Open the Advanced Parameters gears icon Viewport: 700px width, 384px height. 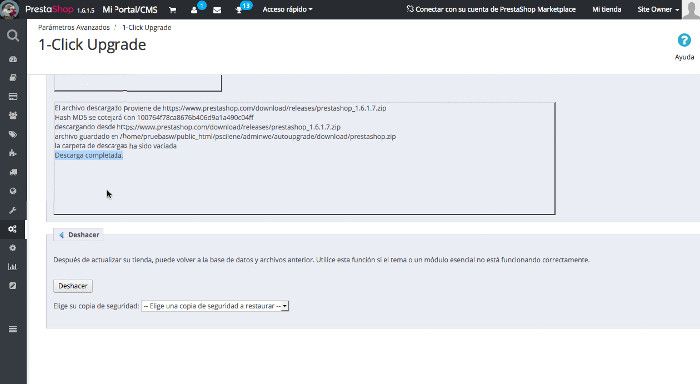[x=12, y=229]
